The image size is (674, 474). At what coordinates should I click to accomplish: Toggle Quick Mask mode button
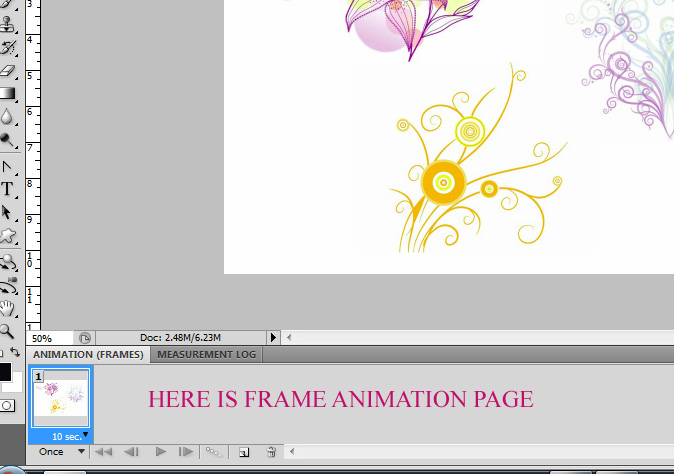pyautogui.click(x=7, y=405)
